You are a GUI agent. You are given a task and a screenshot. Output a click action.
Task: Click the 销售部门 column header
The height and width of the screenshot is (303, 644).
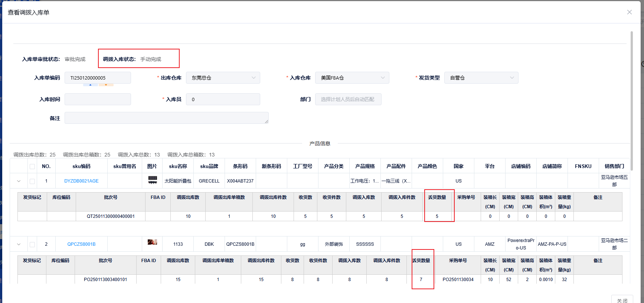point(614,166)
